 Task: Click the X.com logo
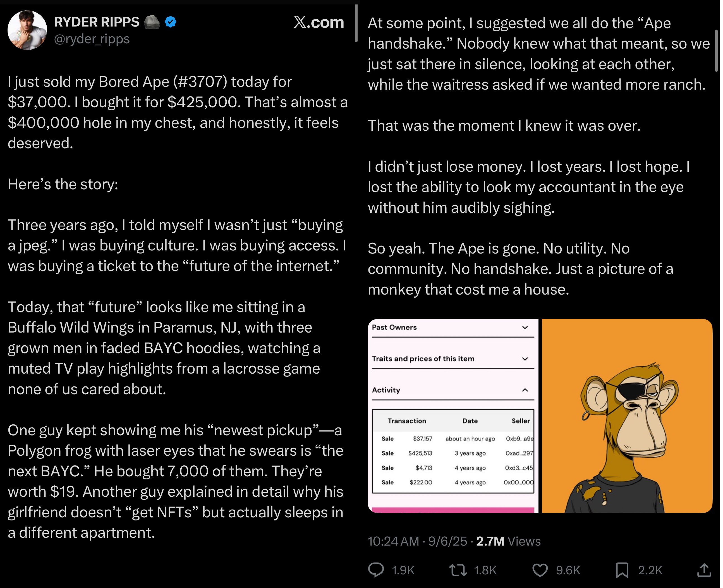coord(319,22)
